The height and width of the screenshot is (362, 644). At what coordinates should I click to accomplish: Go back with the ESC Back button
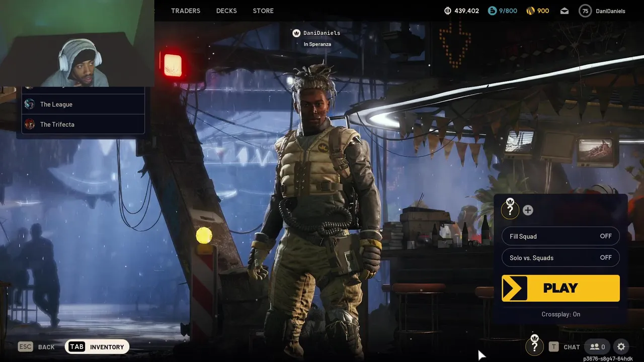pos(36,347)
